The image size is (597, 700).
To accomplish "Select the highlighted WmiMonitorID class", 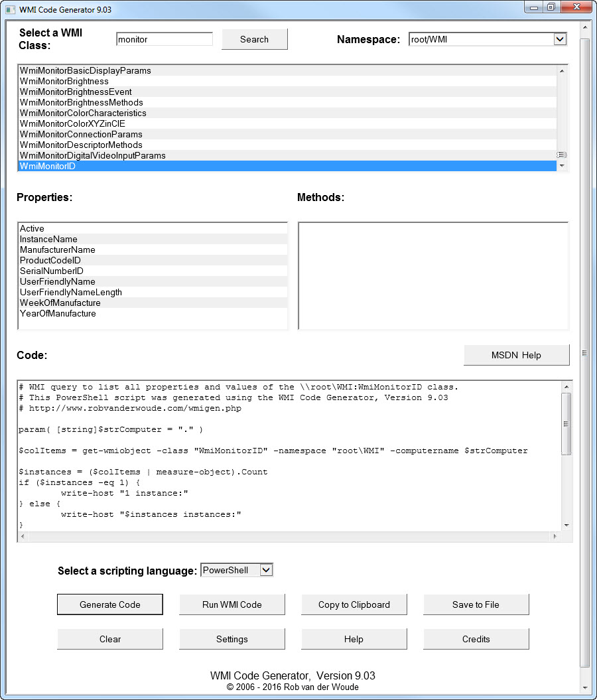I will (x=287, y=166).
